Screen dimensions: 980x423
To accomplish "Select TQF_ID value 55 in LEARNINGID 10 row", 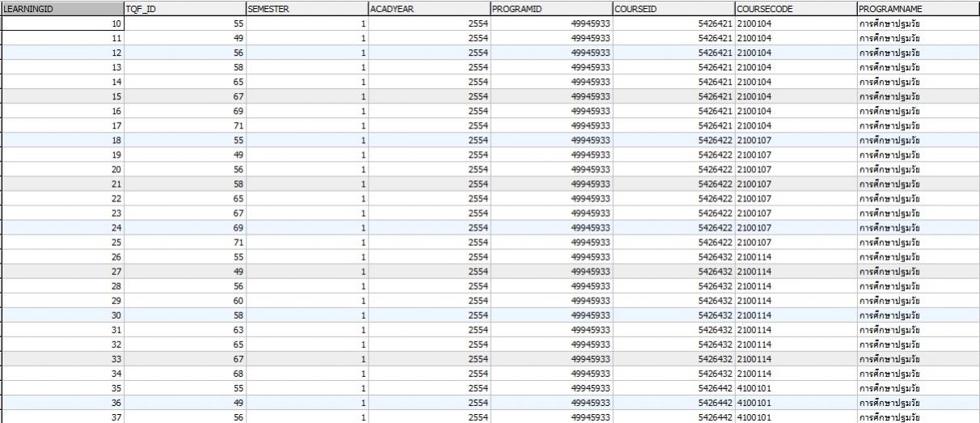I will pyautogui.click(x=184, y=25).
